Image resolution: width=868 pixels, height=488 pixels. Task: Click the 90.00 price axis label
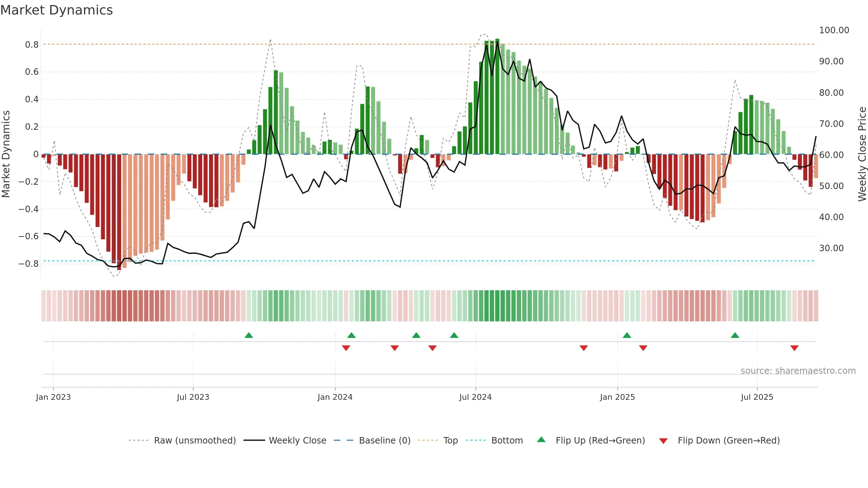(x=831, y=61)
